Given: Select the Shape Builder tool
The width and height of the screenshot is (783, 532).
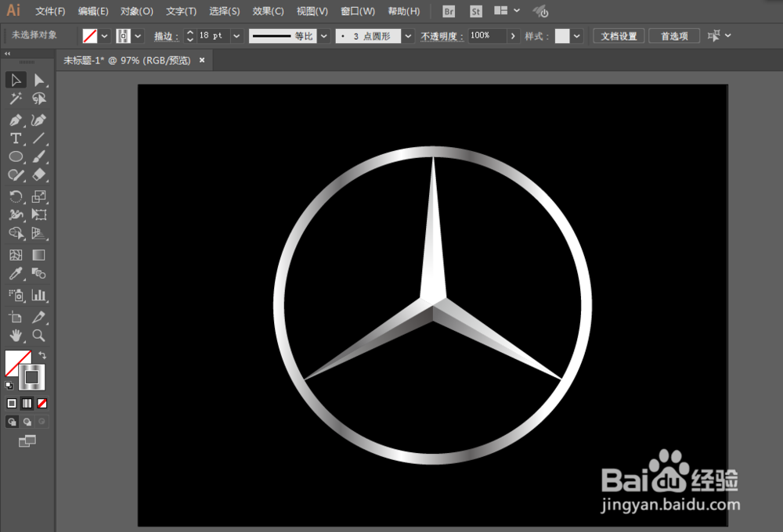Looking at the screenshot, I should click(16, 233).
